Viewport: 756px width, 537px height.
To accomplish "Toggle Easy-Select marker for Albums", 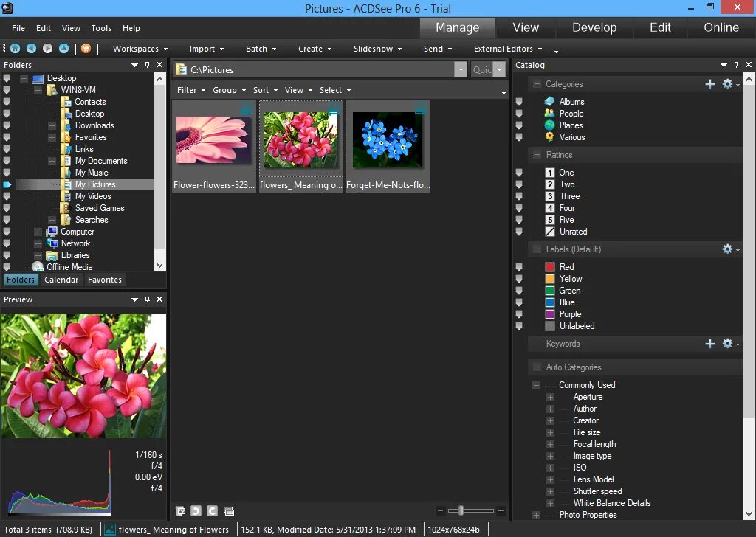I will click(519, 102).
